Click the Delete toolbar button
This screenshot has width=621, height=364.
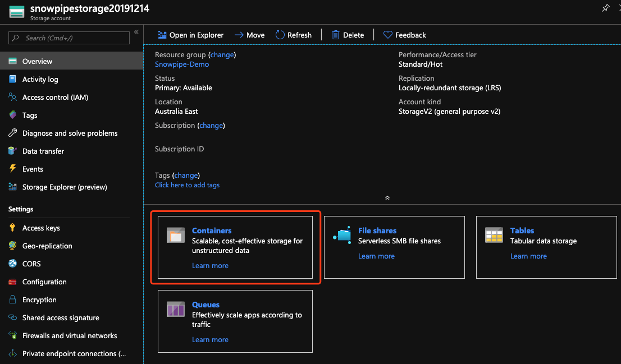[x=348, y=35]
